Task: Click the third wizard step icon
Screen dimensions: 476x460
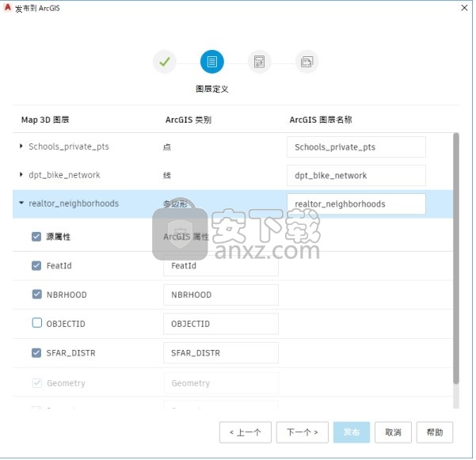Action: 259,62
